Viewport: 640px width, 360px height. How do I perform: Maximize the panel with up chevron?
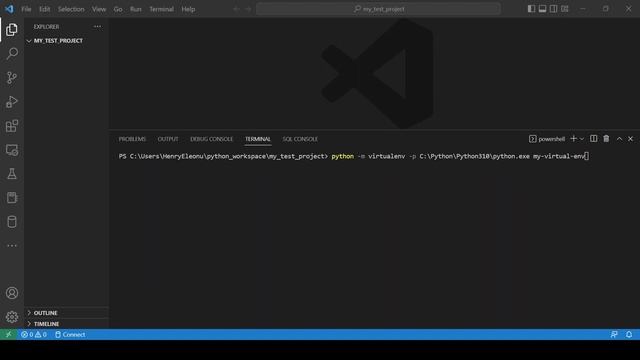(619, 139)
